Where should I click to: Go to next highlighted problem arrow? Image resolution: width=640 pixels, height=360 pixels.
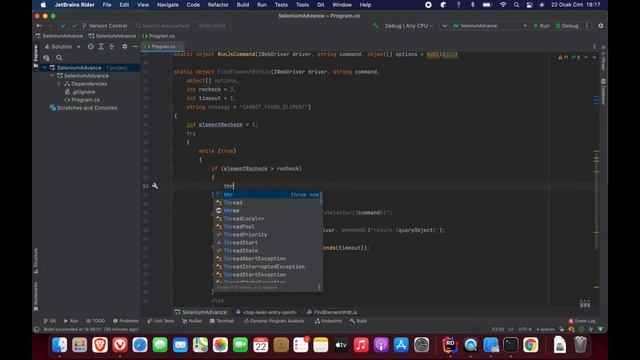pyautogui.click(x=594, y=57)
